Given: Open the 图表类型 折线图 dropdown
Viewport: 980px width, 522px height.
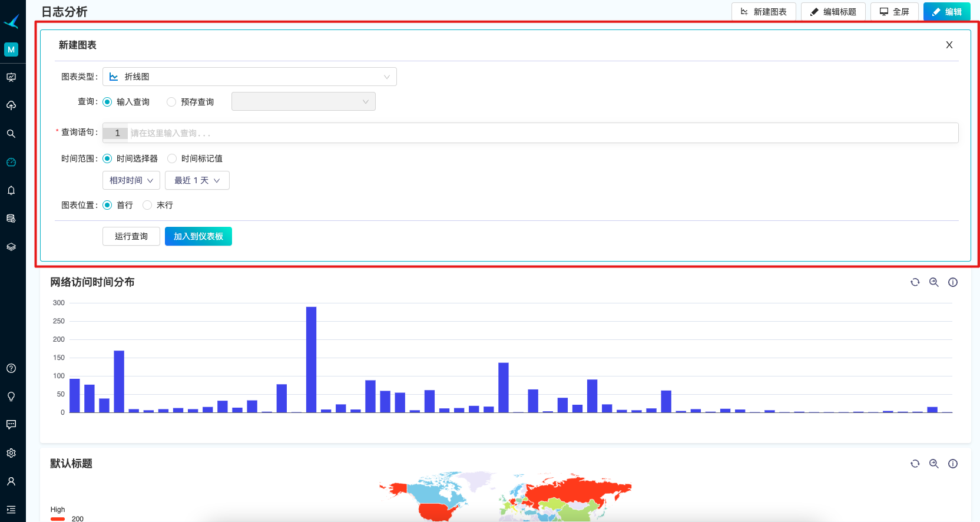Looking at the screenshot, I should [250, 77].
